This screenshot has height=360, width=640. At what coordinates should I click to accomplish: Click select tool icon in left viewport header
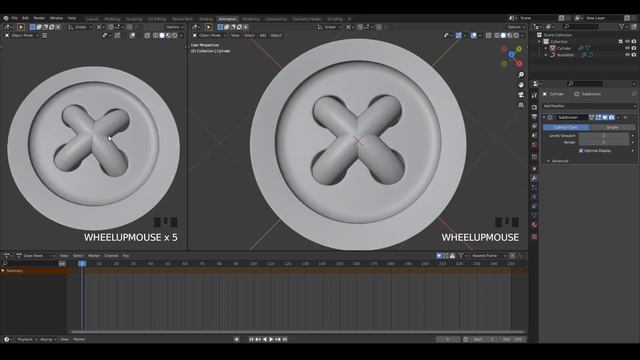coord(20,27)
